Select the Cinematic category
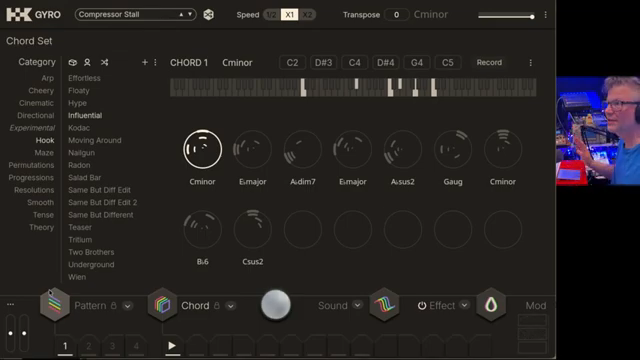 [x=36, y=103]
